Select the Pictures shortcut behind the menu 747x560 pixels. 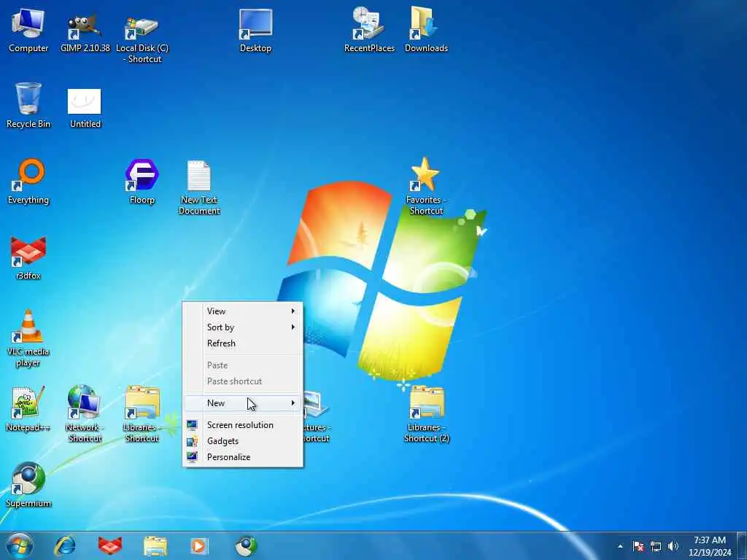point(317,416)
